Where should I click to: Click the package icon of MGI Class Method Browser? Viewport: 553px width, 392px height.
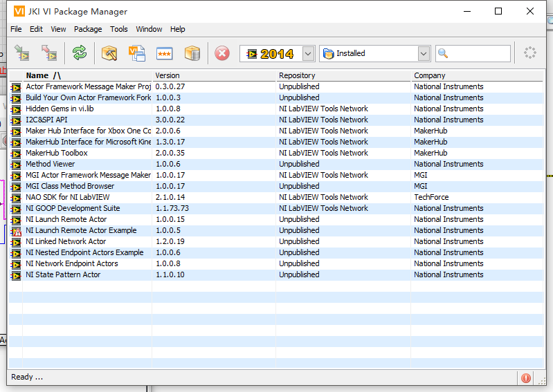point(16,187)
